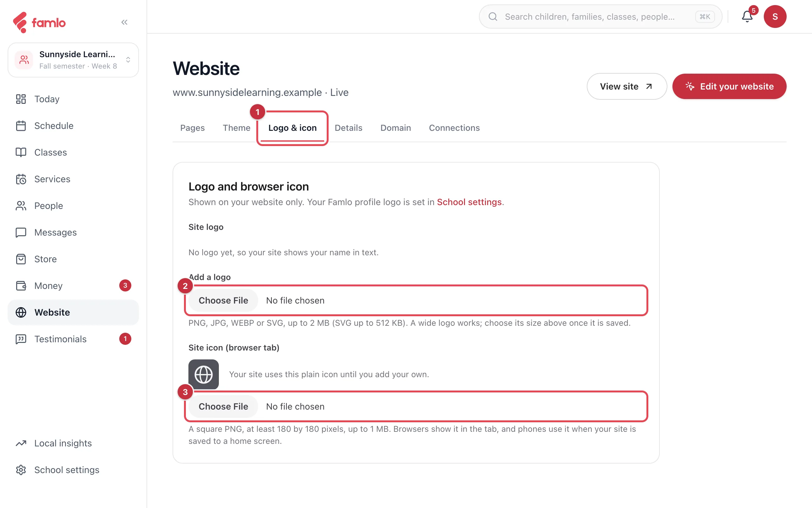Click the Local insights trend icon
This screenshot has height=508, width=812.
(x=21, y=443)
